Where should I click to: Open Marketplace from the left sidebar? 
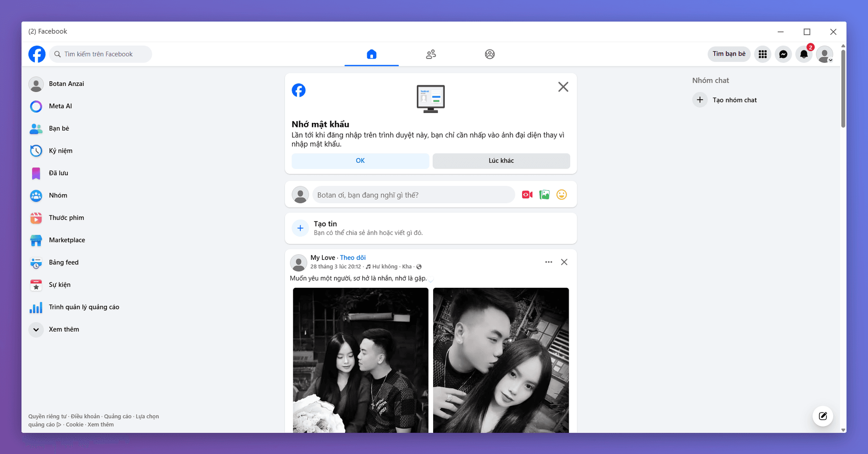[x=67, y=240]
